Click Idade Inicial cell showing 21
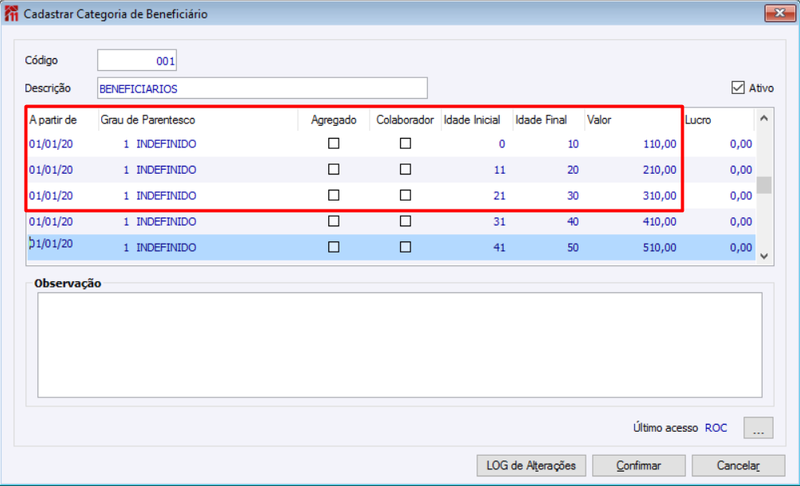Image resolution: width=800 pixels, height=486 pixels. tap(499, 196)
